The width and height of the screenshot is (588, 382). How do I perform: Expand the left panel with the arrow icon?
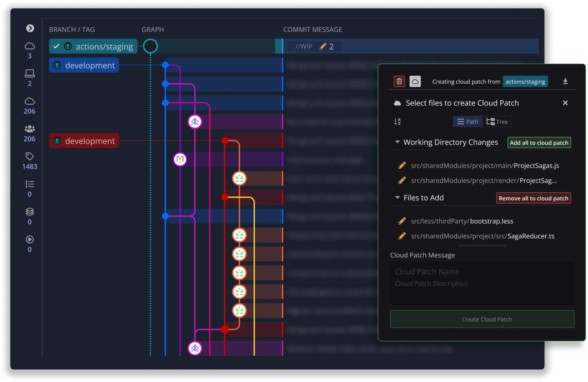30,28
